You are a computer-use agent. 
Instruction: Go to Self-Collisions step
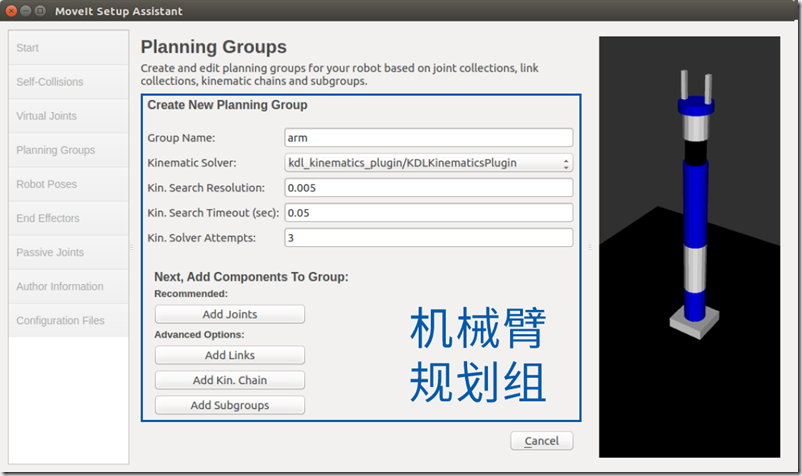pyautogui.click(x=69, y=82)
